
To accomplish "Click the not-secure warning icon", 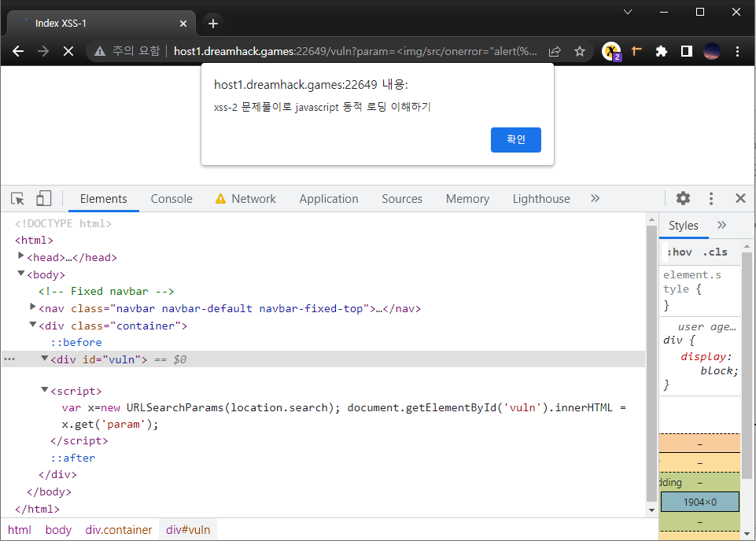I will point(100,51).
